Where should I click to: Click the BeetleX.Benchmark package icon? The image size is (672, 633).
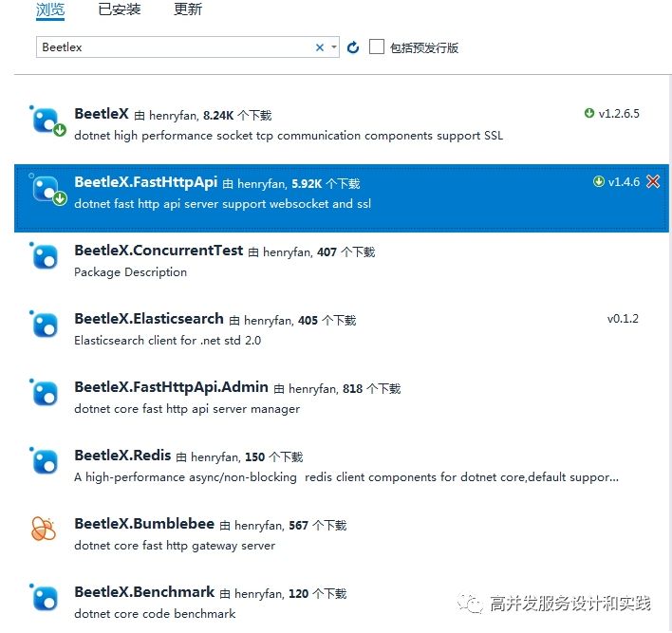tap(45, 598)
